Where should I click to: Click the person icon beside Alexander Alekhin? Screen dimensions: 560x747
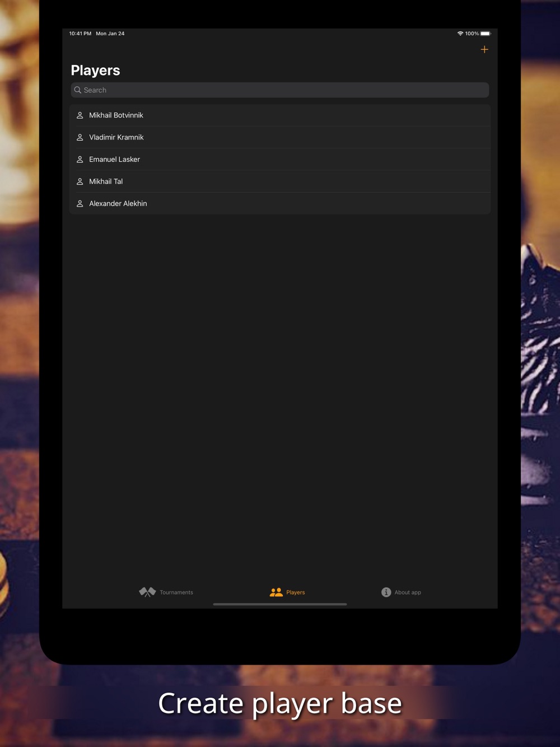pyautogui.click(x=80, y=203)
